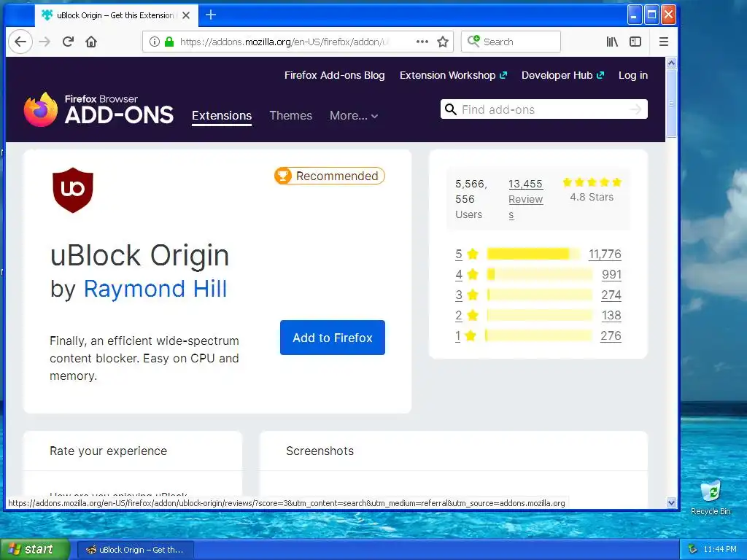Open Firefox Add-ons Blog link
This screenshot has height=560, width=747.
pos(334,75)
